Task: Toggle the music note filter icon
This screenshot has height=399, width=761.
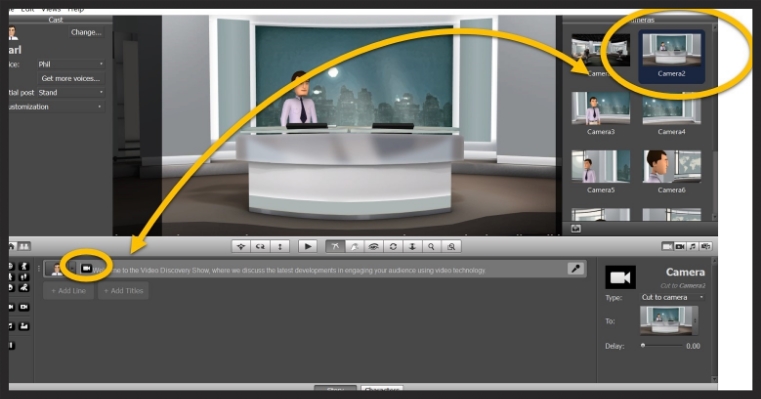Action: coord(693,247)
